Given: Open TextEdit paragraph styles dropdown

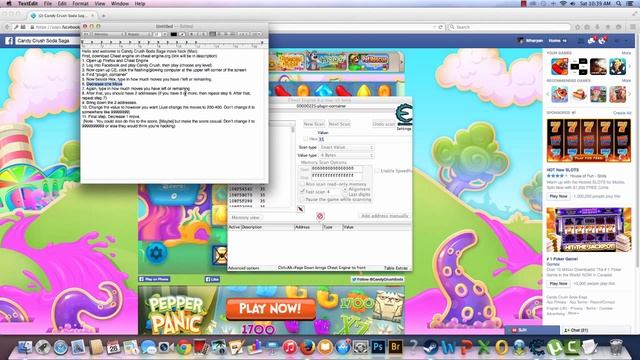Looking at the screenshot, I should (x=86, y=34).
